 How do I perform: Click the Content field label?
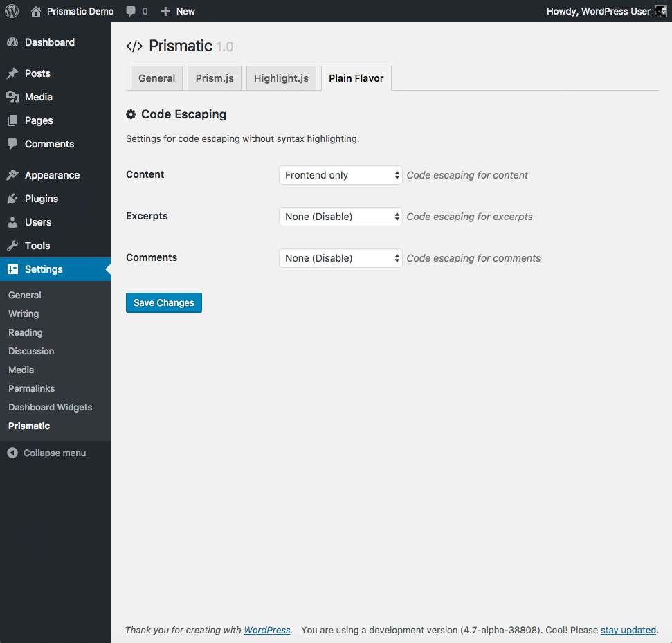click(x=145, y=174)
